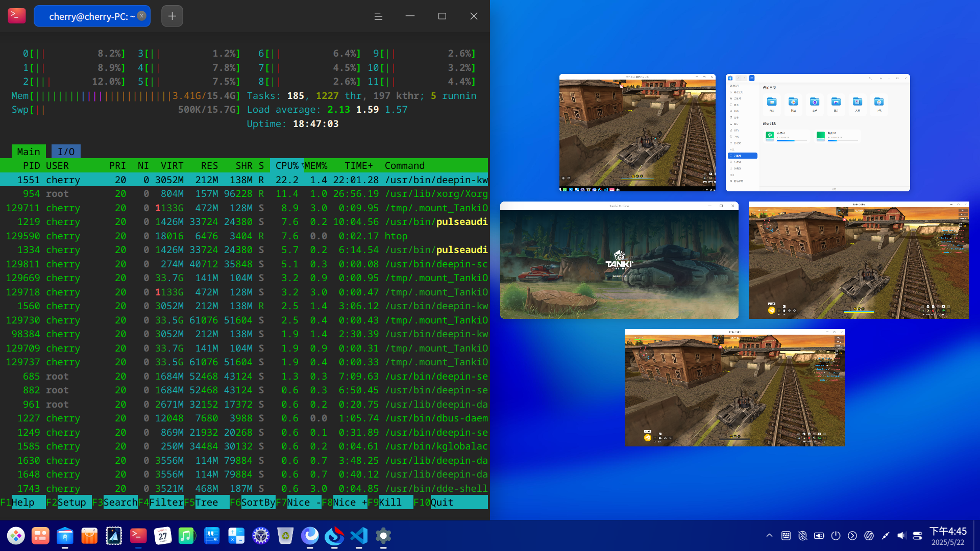The width and height of the screenshot is (980, 551).
Task: Click the power icon in system tray
Action: (836, 536)
